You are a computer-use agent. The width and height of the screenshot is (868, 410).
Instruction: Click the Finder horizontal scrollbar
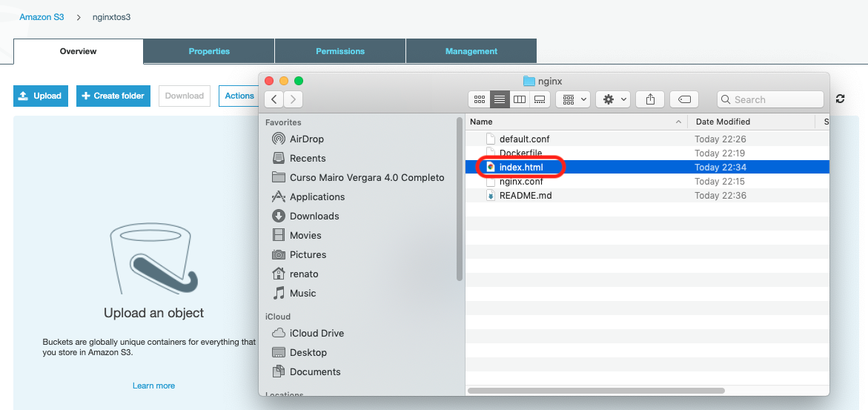[596, 391]
